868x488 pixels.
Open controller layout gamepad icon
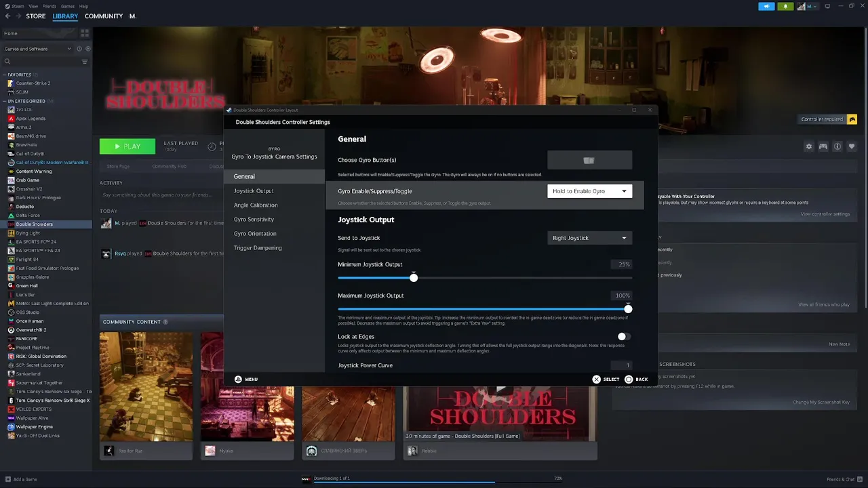click(823, 146)
